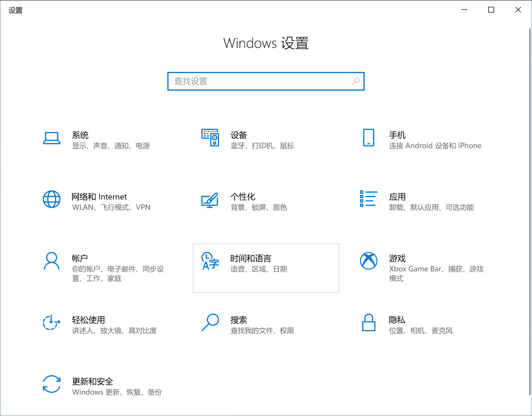Click the Xbox icon for 游戏
Screen dimensions: 532x416
[x=368, y=261]
